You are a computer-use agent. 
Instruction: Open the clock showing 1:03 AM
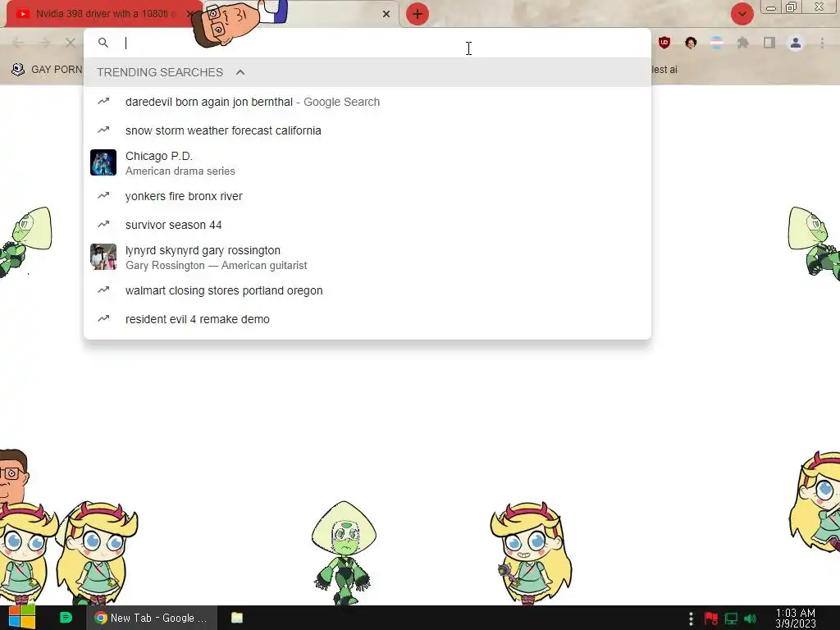(796, 618)
